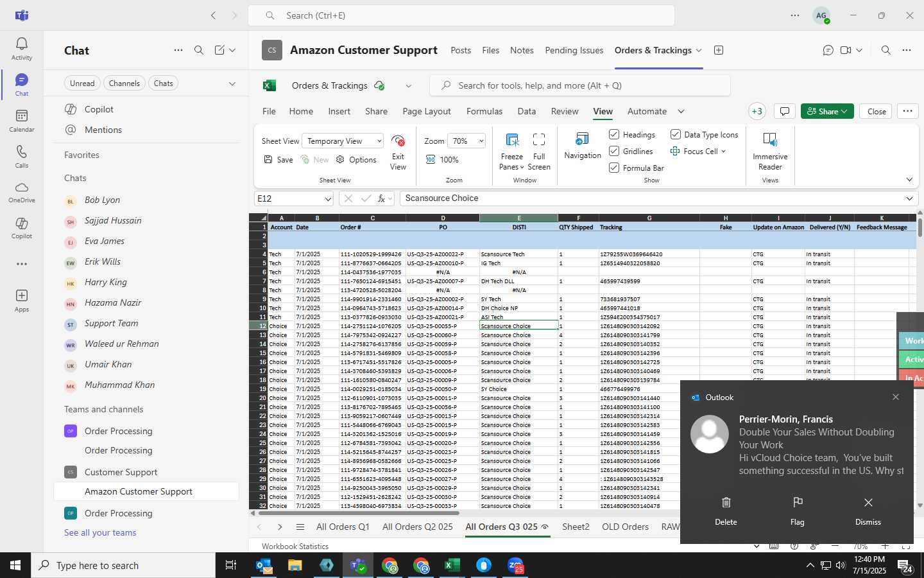Open Chat list more options ellipsis
Screen dimensions: 924x578
(x=178, y=50)
